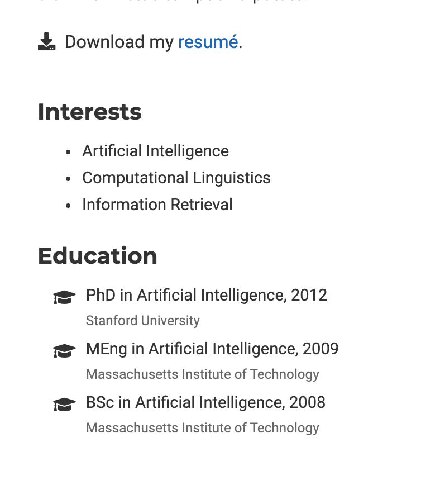
Task: Click the download icon beside resumé text
Action: coord(46,41)
